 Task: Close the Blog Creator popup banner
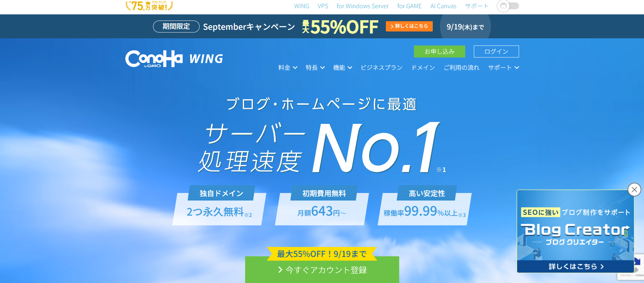point(634,190)
